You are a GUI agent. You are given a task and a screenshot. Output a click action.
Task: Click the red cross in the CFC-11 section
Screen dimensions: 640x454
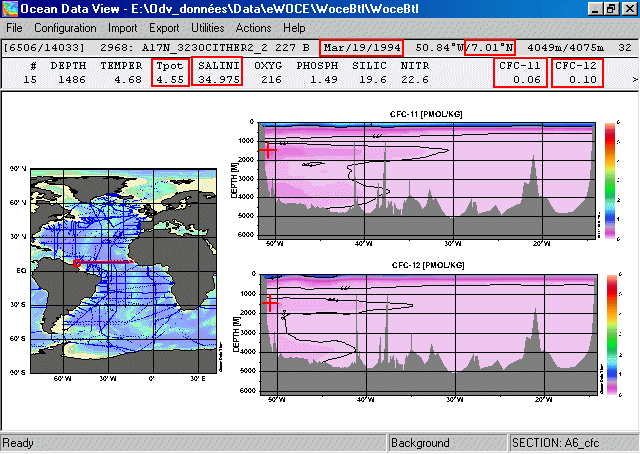(x=268, y=149)
